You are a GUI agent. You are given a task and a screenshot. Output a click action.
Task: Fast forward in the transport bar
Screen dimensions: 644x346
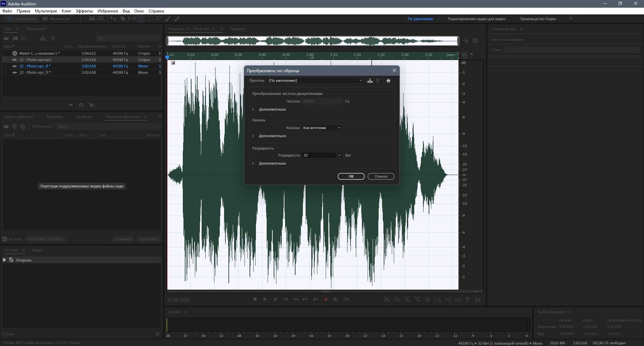click(305, 299)
